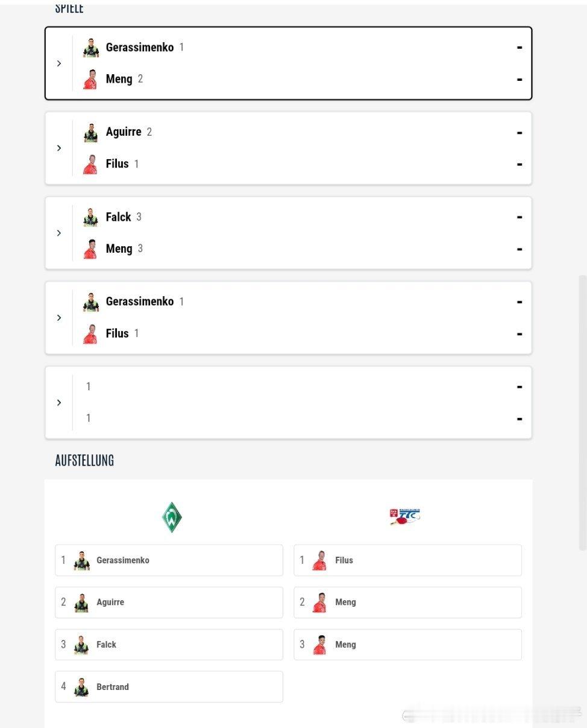Expand the Gerassimenko vs Meng match

pos(58,63)
